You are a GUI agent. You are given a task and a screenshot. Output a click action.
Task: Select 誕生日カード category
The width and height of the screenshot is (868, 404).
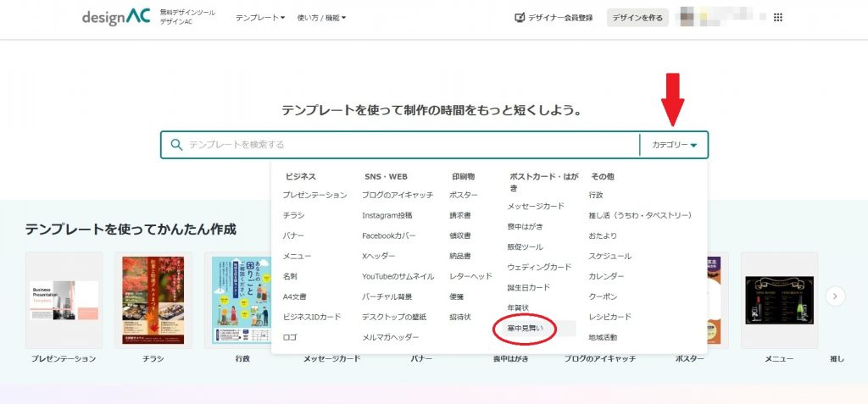529,287
